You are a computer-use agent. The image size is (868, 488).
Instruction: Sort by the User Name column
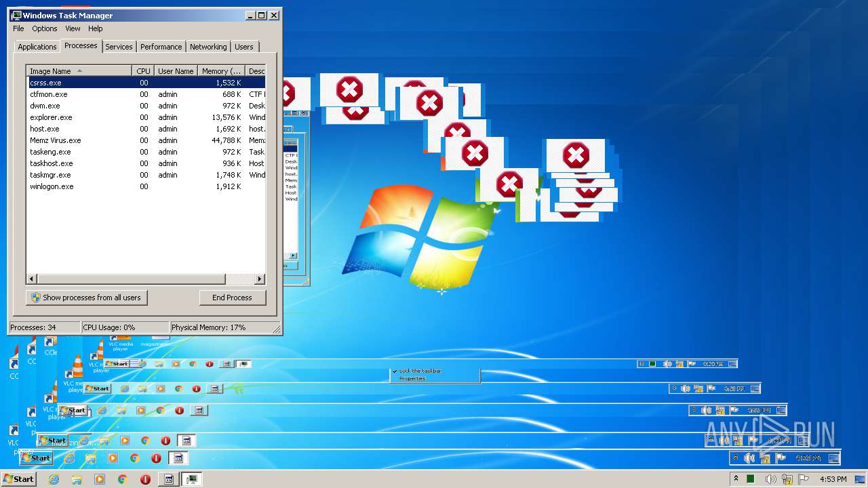click(x=176, y=71)
